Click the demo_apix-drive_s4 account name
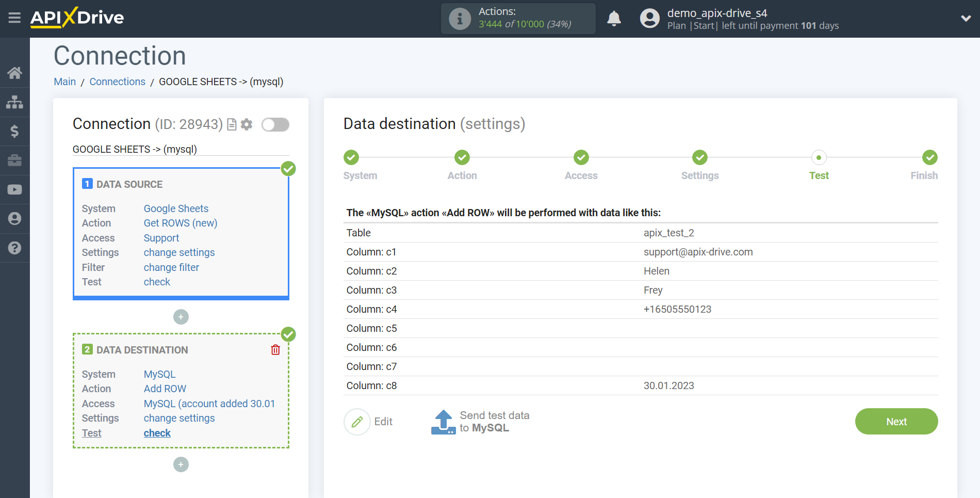The height and width of the screenshot is (498, 980). coord(717,13)
